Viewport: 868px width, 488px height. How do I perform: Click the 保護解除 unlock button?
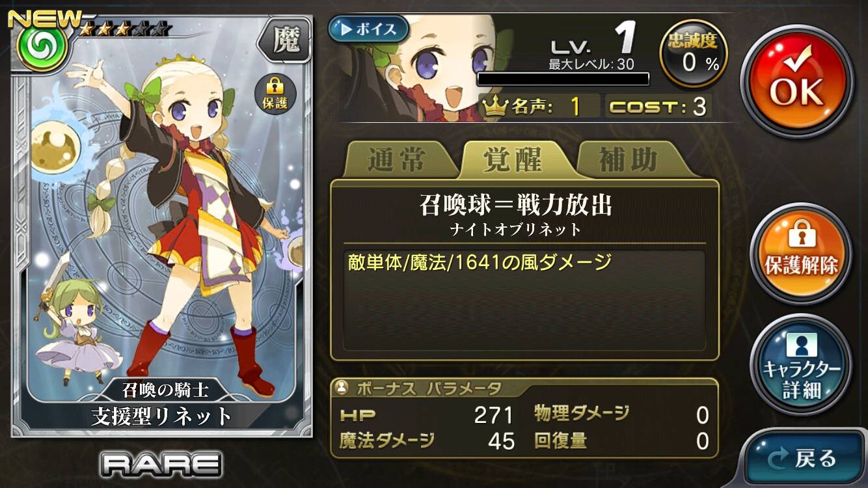801,254
